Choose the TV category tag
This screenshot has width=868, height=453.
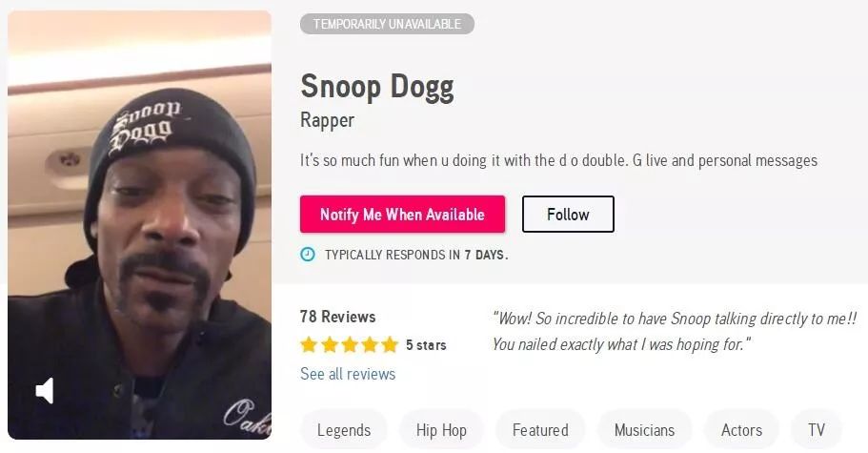(817, 430)
